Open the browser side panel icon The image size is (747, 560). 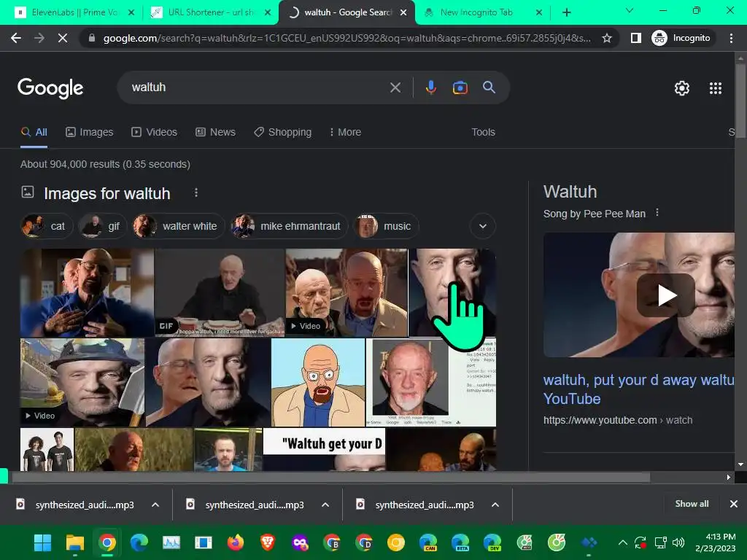pyautogui.click(x=635, y=38)
